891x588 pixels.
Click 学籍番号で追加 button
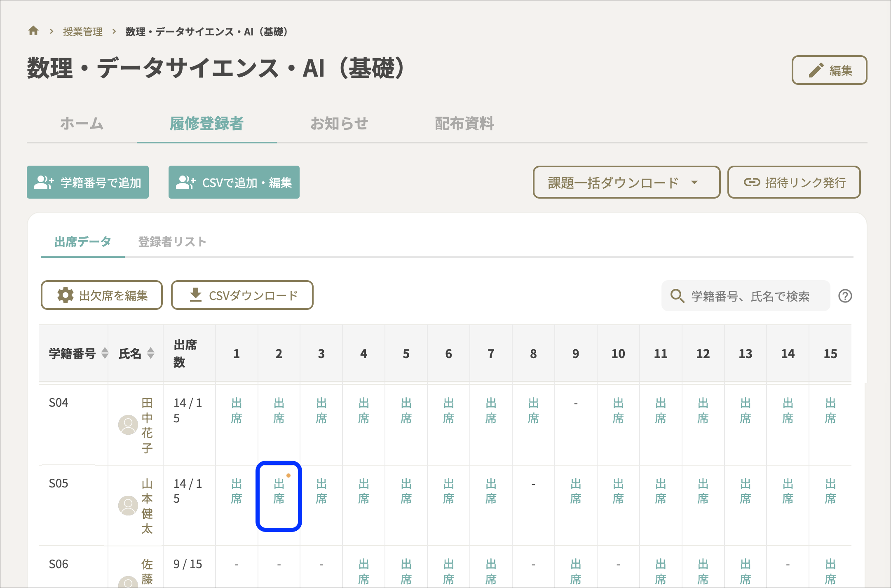click(x=88, y=182)
